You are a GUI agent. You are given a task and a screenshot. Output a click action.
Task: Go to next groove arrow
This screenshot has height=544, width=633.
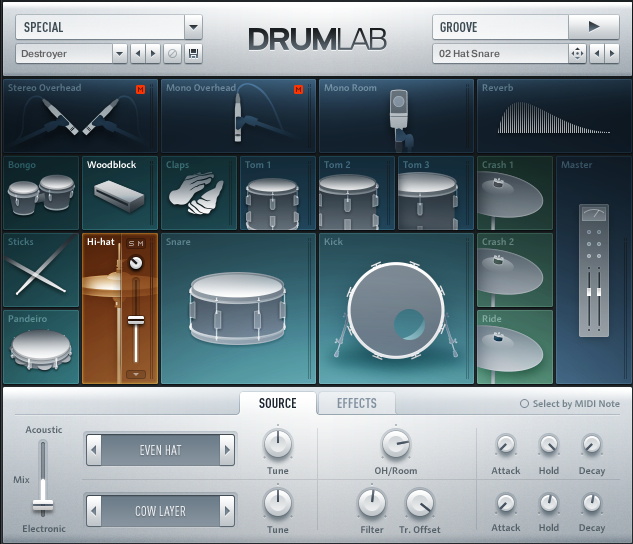point(612,53)
